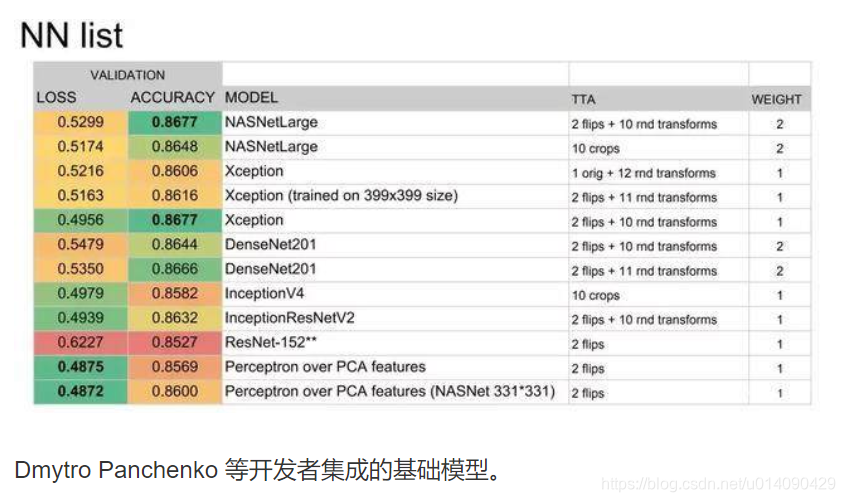This screenshot has width=845, height=502.
Task: Click the "NN list" heading
Action: click(x=71, y=36)
